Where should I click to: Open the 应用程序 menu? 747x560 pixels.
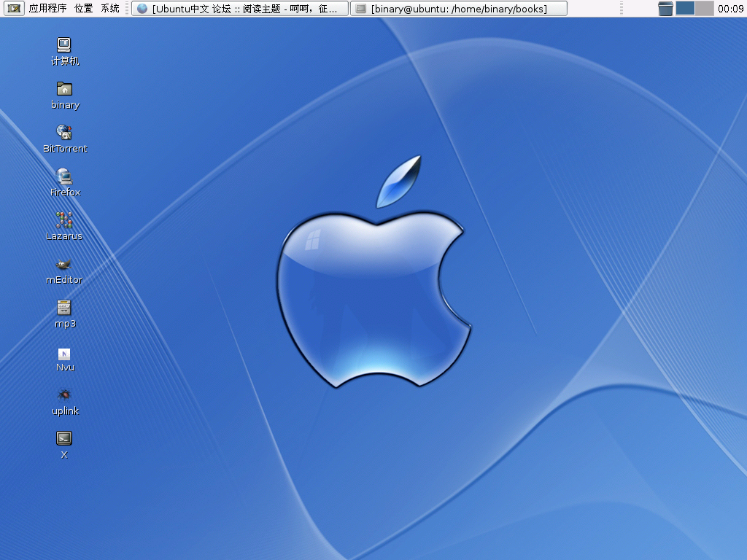click(47, 9)
